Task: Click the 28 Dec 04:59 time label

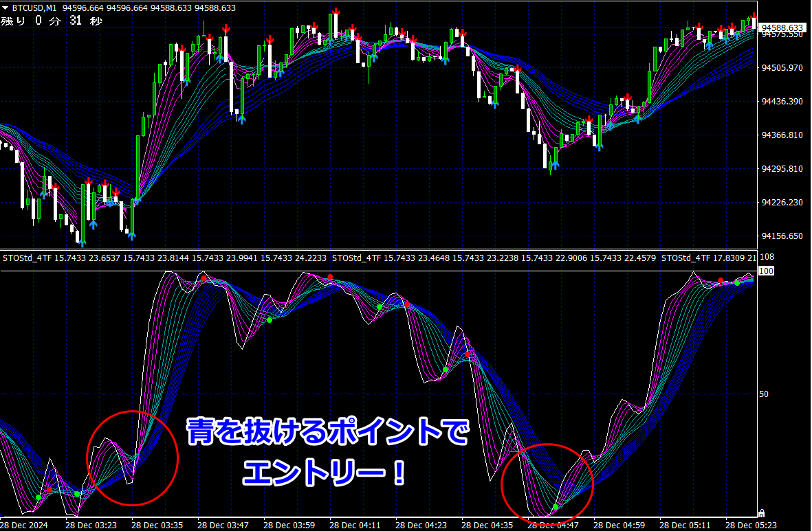Action: coord(619,525)
